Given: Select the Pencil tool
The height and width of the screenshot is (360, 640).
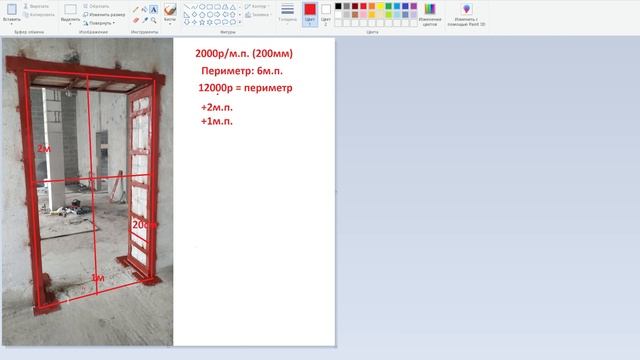Looking at the screenshot, I should [135, 9].
